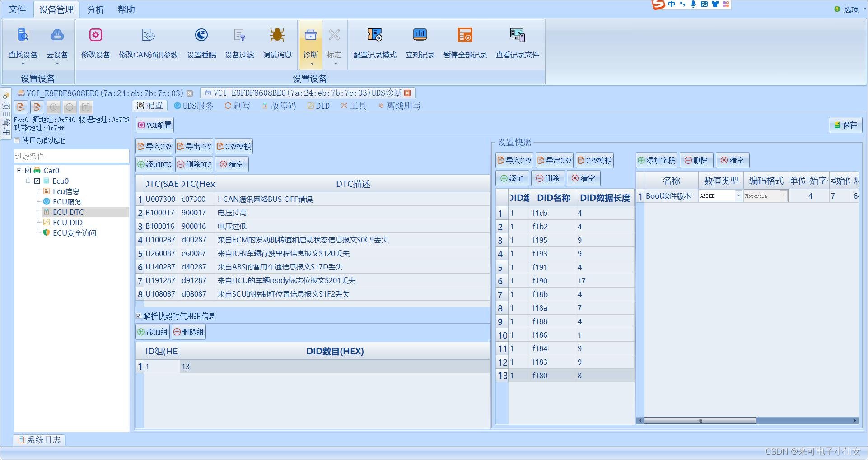Collapse the Car0 tree node
868x460 pixels.
coord(19,170)
